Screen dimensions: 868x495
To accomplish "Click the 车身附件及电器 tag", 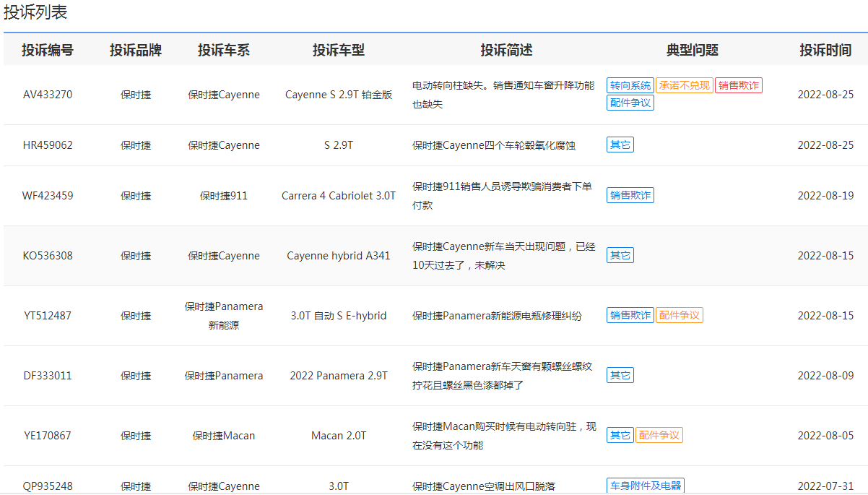I will coord(646,486).
